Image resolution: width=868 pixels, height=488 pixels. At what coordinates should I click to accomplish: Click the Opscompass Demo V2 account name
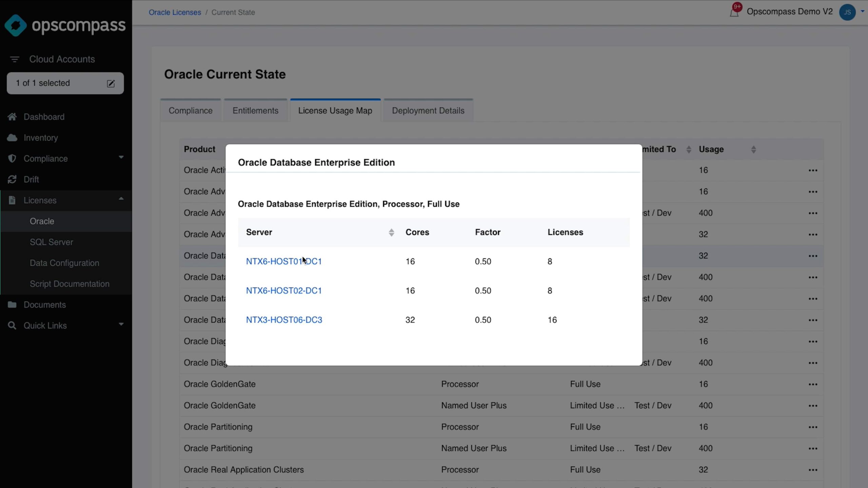pos(790,12)
